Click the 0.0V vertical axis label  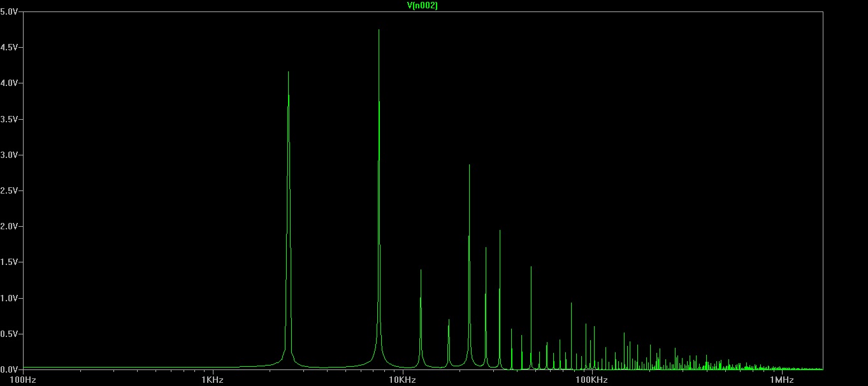point(9,369)
